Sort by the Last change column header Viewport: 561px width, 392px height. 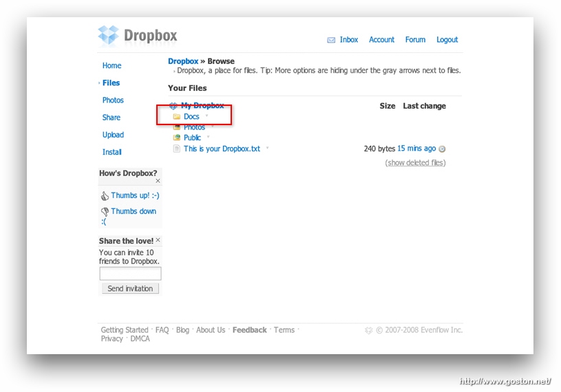424,106
